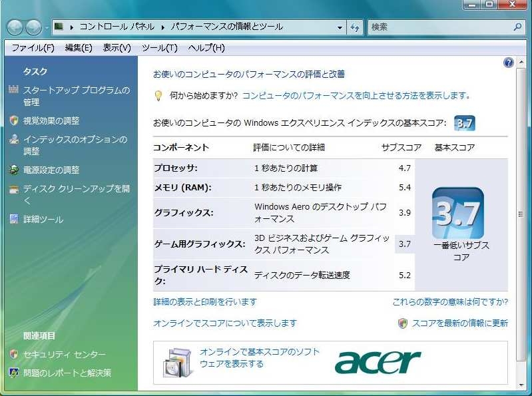Click the large 3.7 base score logo

[458, 213]
